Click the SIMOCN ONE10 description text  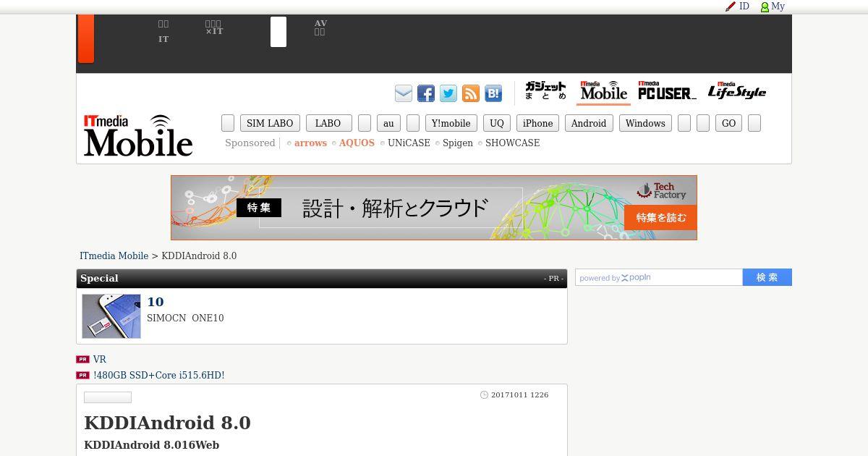185,318
